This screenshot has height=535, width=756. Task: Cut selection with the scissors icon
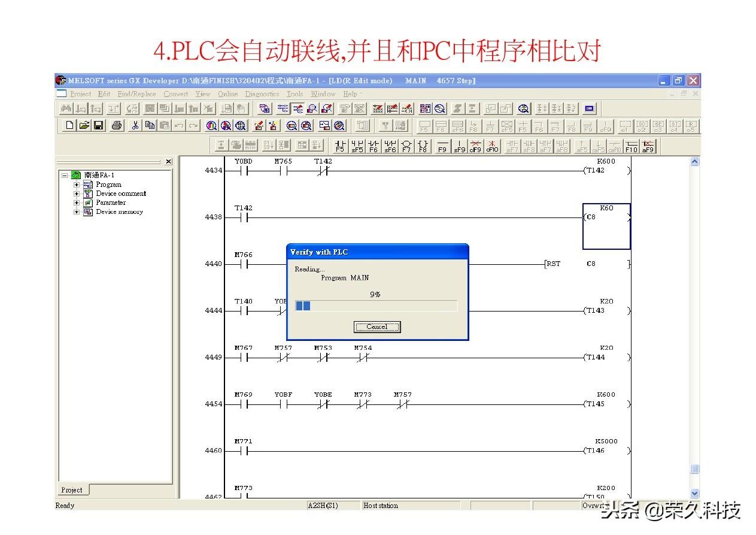(135, 125)
